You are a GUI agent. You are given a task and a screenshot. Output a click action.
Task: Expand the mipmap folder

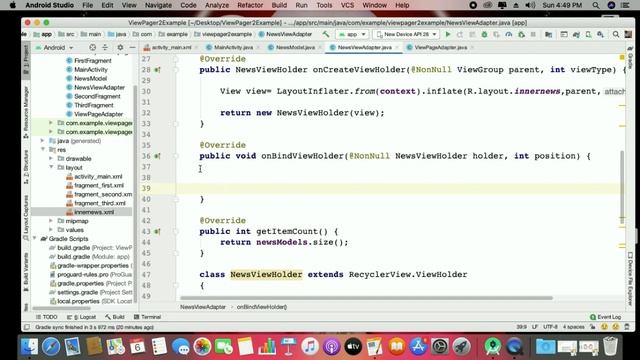click(x=51, y=221)
